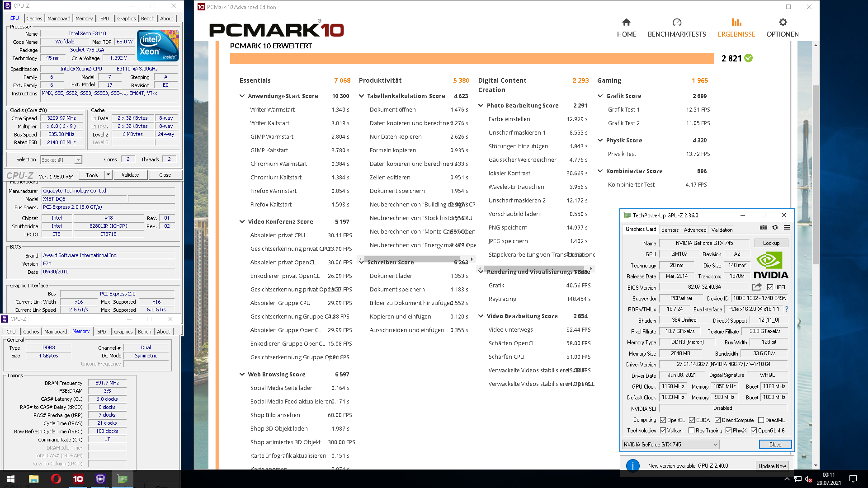Click the system clock showing 00:11
868x488 pixels.
[x=828, y=475]
